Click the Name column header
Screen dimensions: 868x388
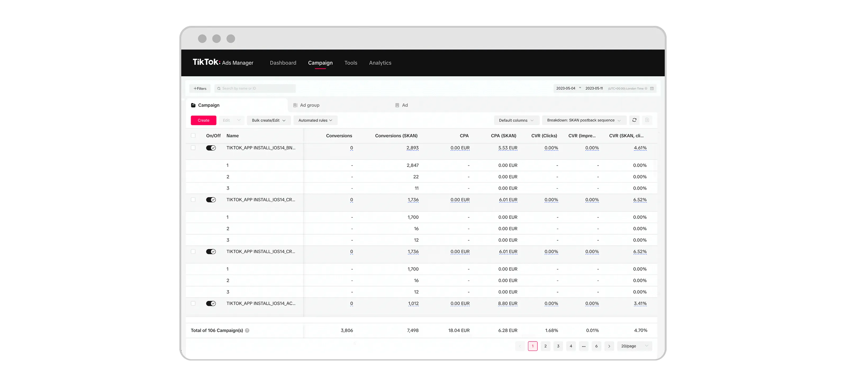(233, 136)
